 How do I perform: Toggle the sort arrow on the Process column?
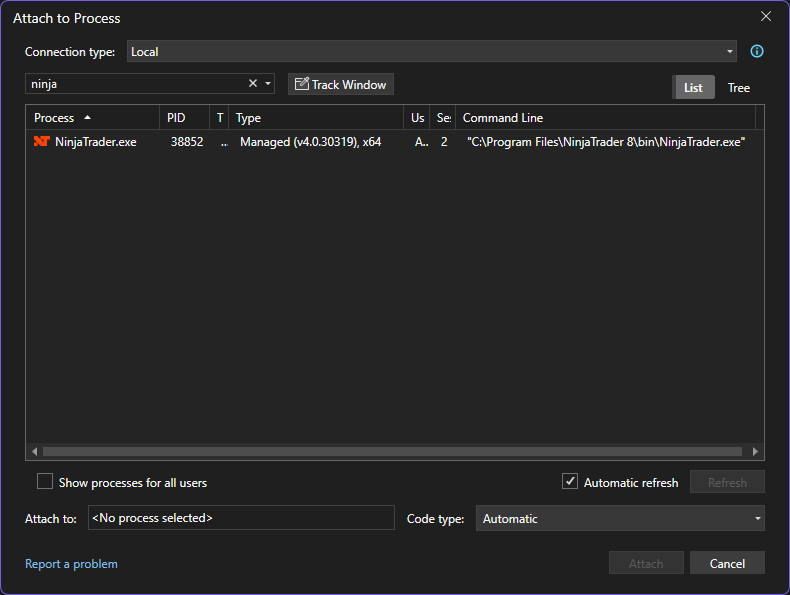87,117
